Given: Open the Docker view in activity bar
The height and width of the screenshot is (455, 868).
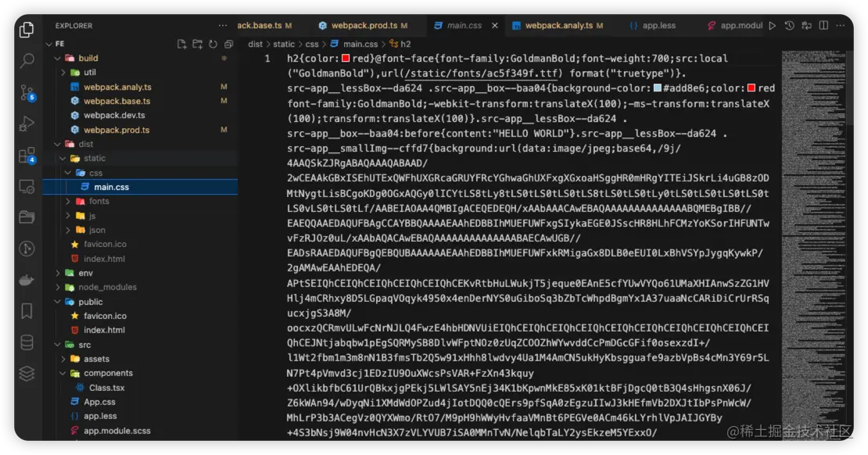Looking at the screenshot, I should 27,280.
